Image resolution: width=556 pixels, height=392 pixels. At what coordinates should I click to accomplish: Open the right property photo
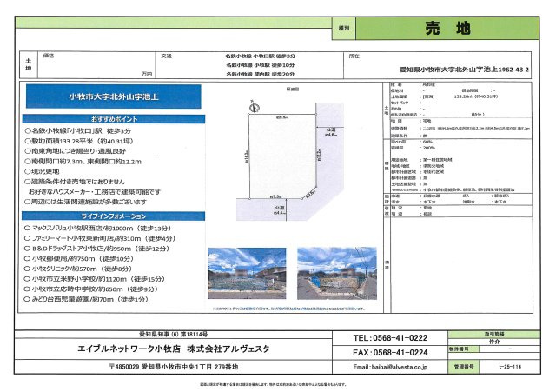point(335,275)
